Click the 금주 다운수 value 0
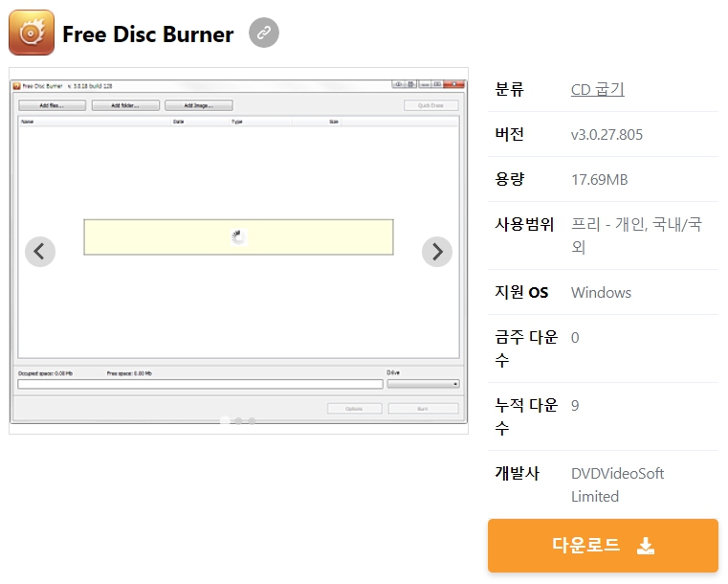 click(575, 338)
